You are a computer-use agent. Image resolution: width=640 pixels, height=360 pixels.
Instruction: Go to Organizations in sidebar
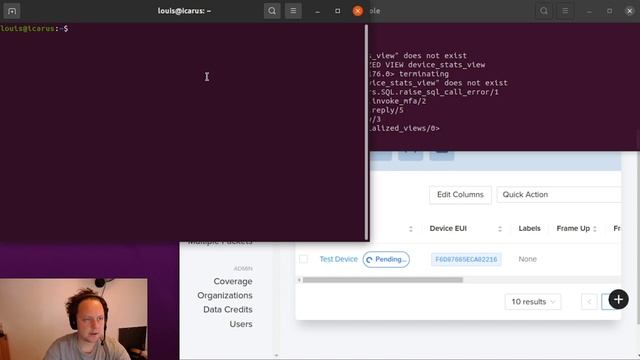pos(225,295)
